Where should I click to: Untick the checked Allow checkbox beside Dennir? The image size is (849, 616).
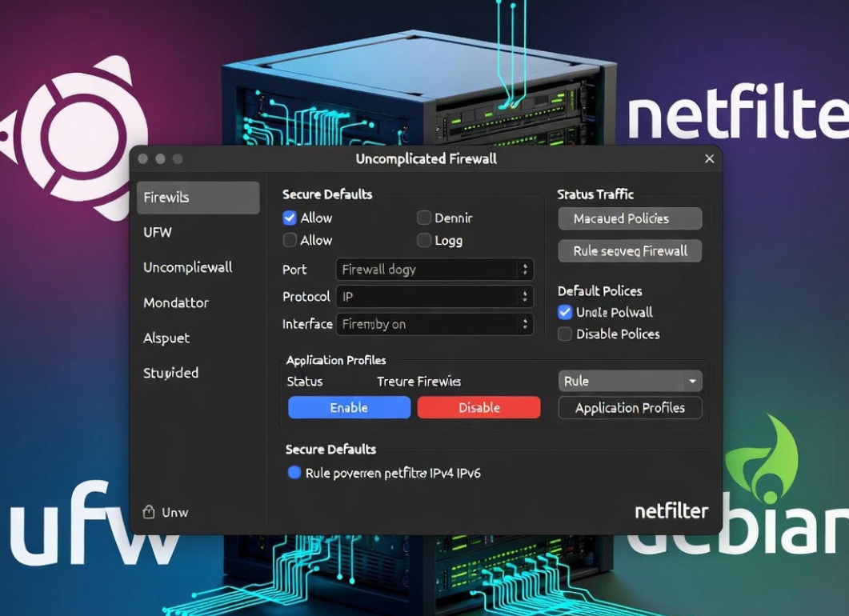click(x=290, y=218)
